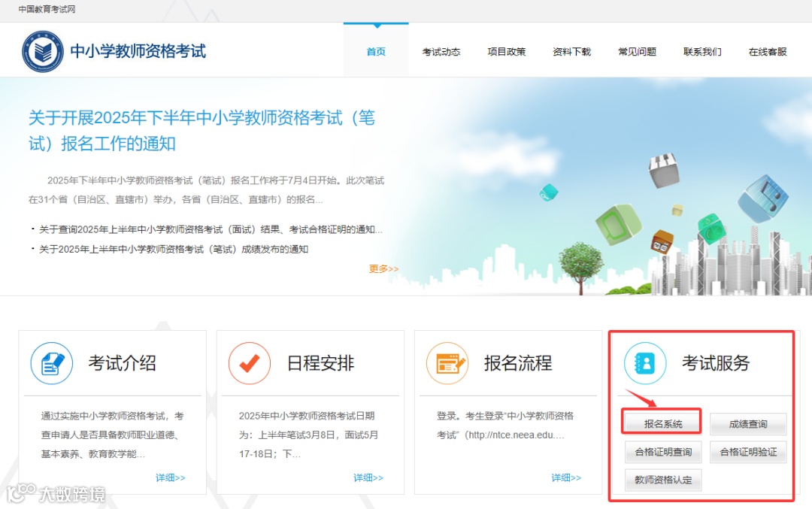Open 更多>> to see more notices
This screenshot has height=509, width=812.
click(383, 268)
